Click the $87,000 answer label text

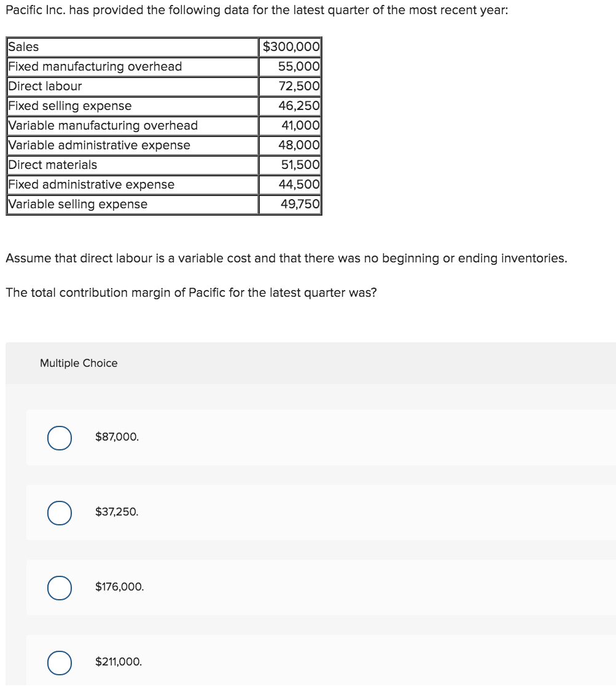tap(116, 437)
